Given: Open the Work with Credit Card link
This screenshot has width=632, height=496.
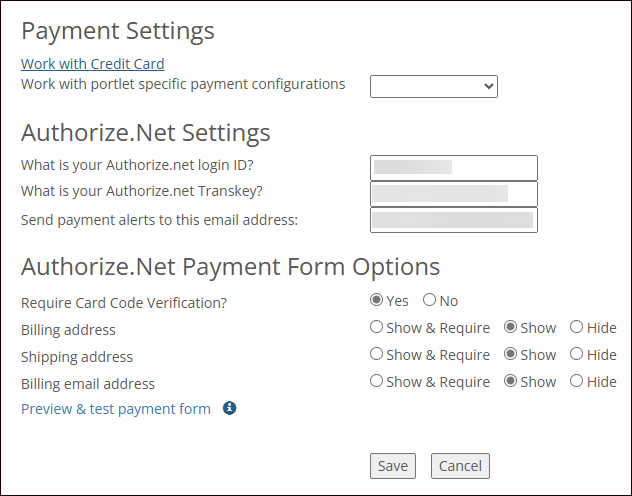Looking at the screenshot, I should click(93, 64).
